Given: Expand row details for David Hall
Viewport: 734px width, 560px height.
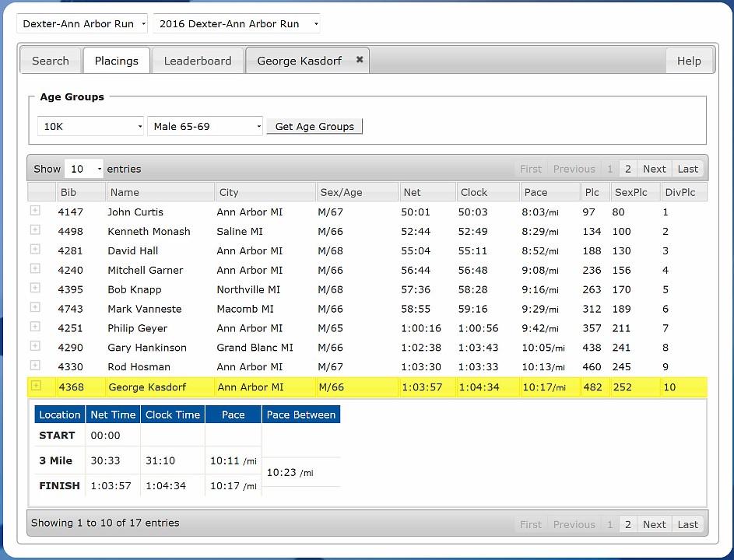Looking at the screenshot, I should (35, 250).
